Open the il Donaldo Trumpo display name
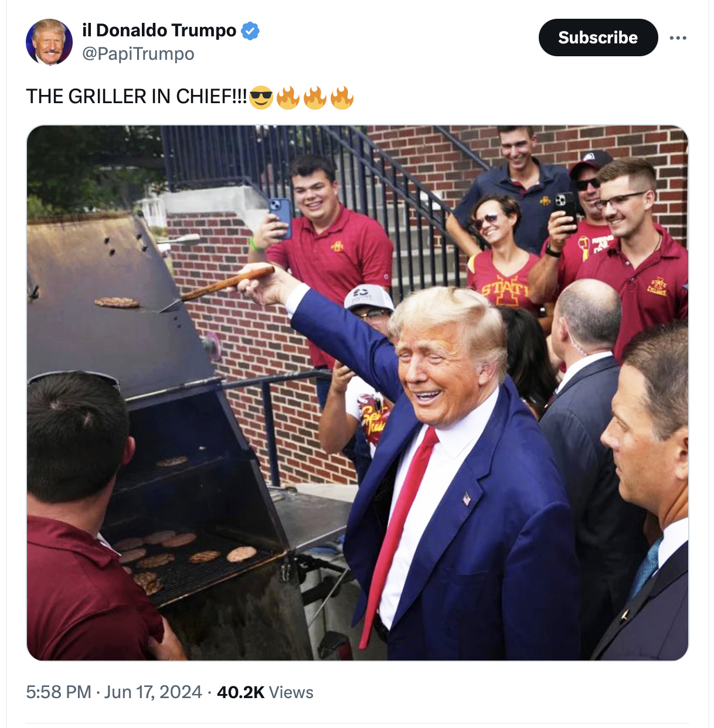Image resolution: width=714 pixels, height=728 pixels. [159, 30]
